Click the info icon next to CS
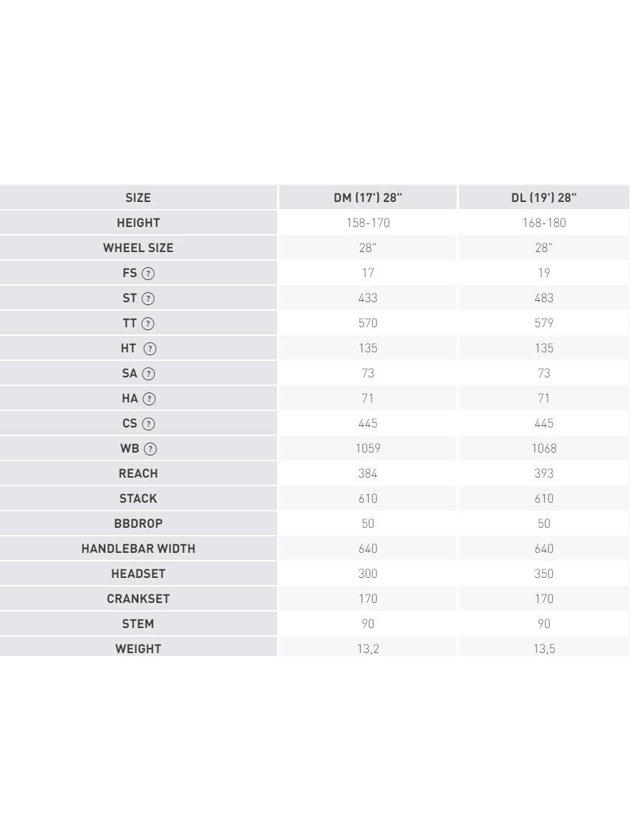 (x=148, y=424)
